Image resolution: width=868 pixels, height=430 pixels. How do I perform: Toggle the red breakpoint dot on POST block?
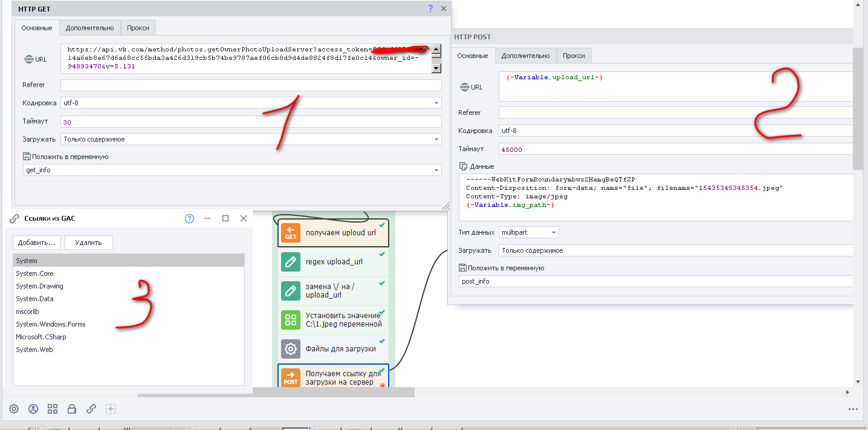[x=382, y=385]
